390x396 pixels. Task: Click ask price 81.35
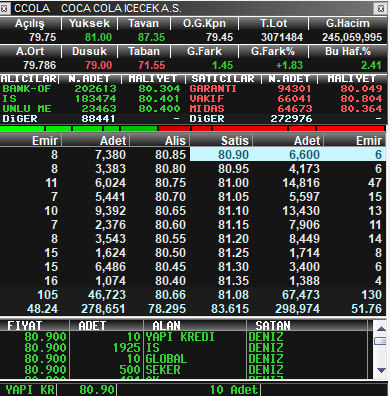coord(233,281)
